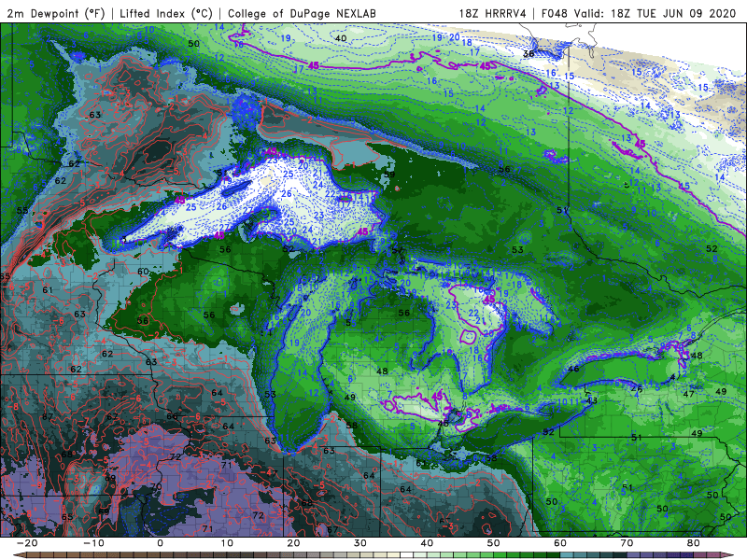Click the black "47" value in upstate New York
Image resolution: width=747 pixels, height=560 pixels.
[x=688, y=394]
